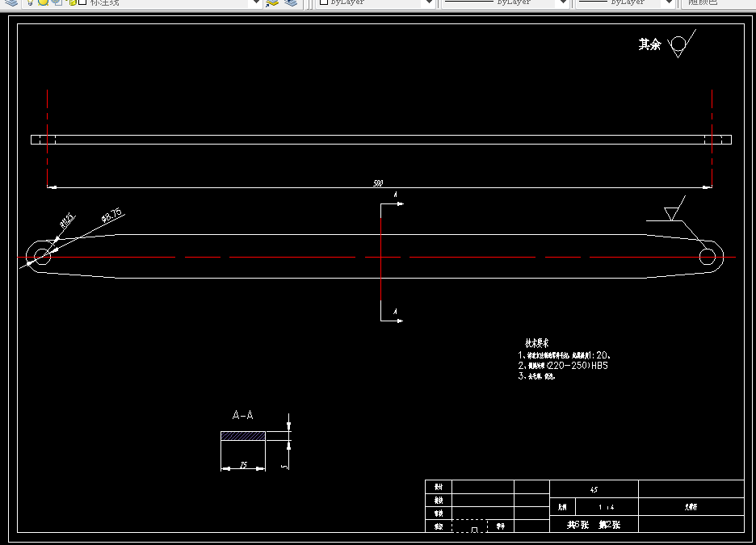This screenshot has width=756, height=545.
Task: Select the (220-250)HBS requirement line
Action: tap(563, 365)
